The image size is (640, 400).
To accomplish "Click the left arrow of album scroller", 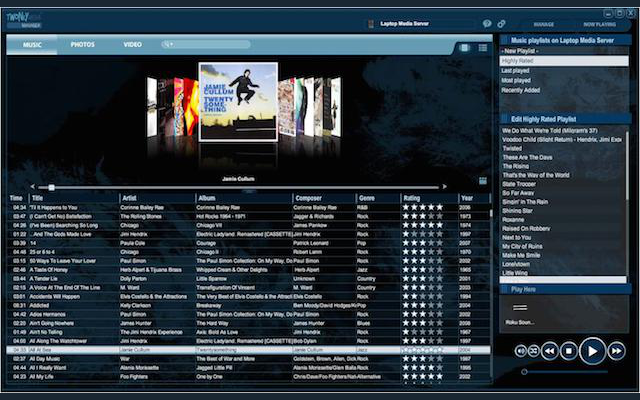I will click(32, 187).
